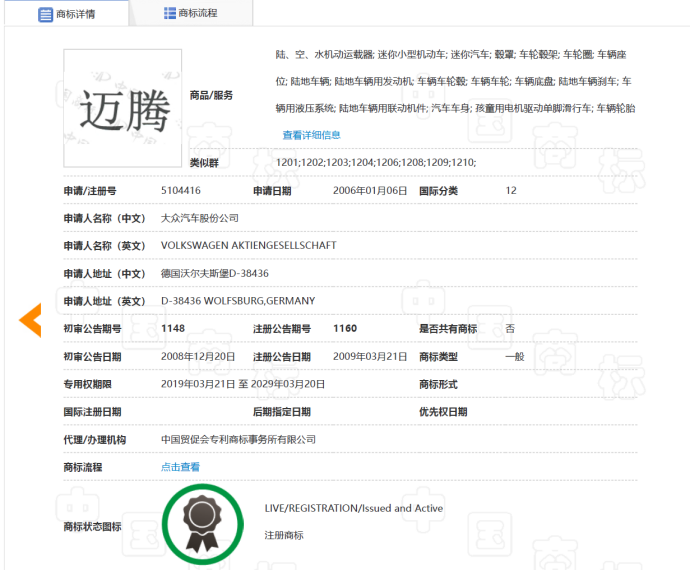Open the 点击查看 trademark process link

(x=180, y=467)
